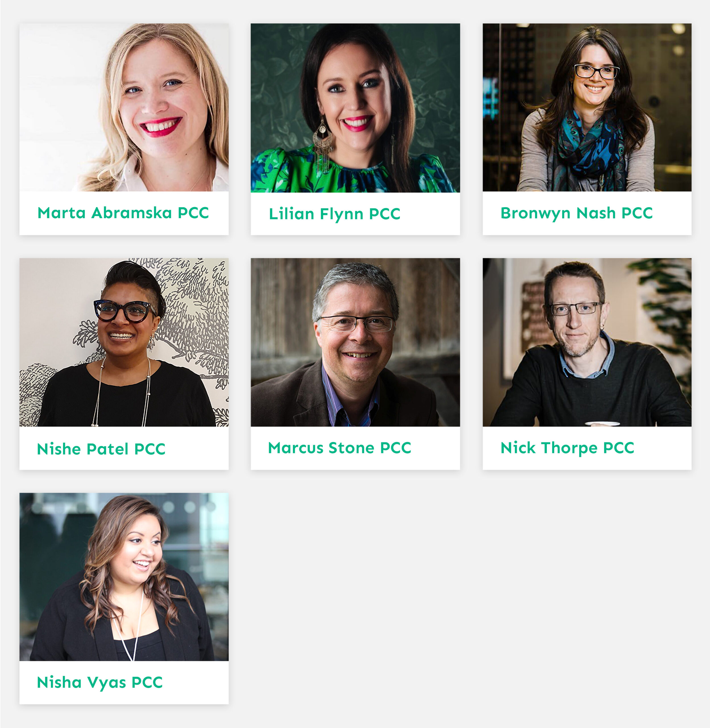
Task: Click the Nisha Vyas PCC name link
Action: [100, 683]
